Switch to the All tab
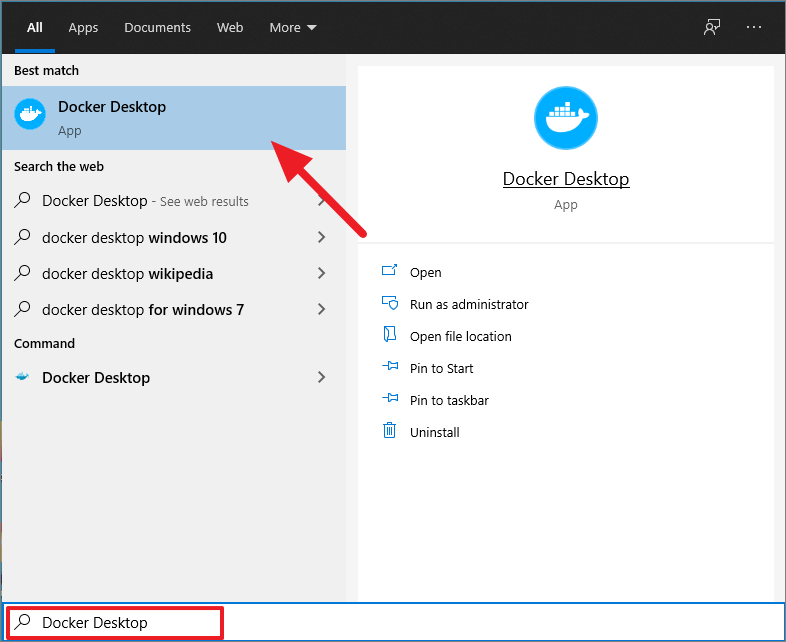Image resolution: width=786 pixels, height=642 pixels. pyautogui.click(x=35, y=28)
